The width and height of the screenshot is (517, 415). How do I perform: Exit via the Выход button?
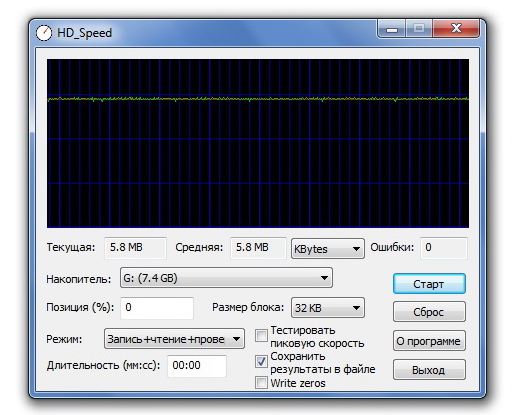pyautogui.click(x=429, y=370)
